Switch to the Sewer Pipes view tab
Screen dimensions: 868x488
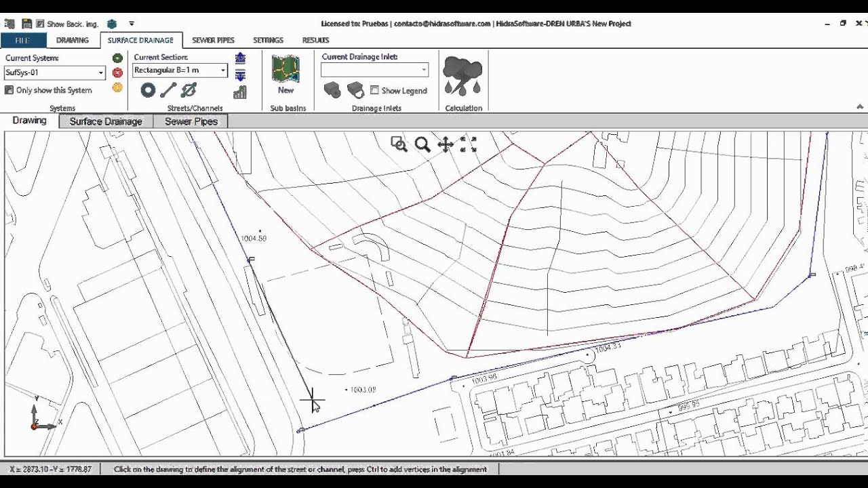pyautogui.click(x=191, y=121)
